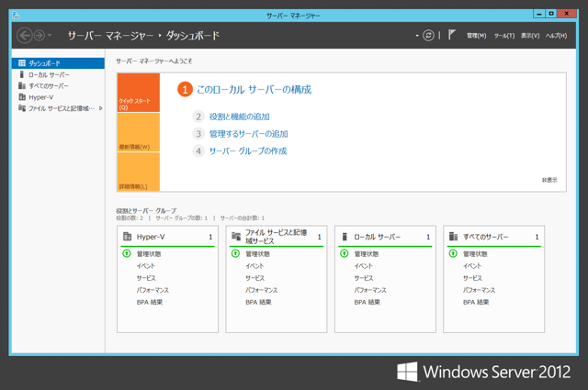The width and height of the screenshot is (588, 390).
Task: Open the 表示(V) menu
Action: [x=530, y=36]
